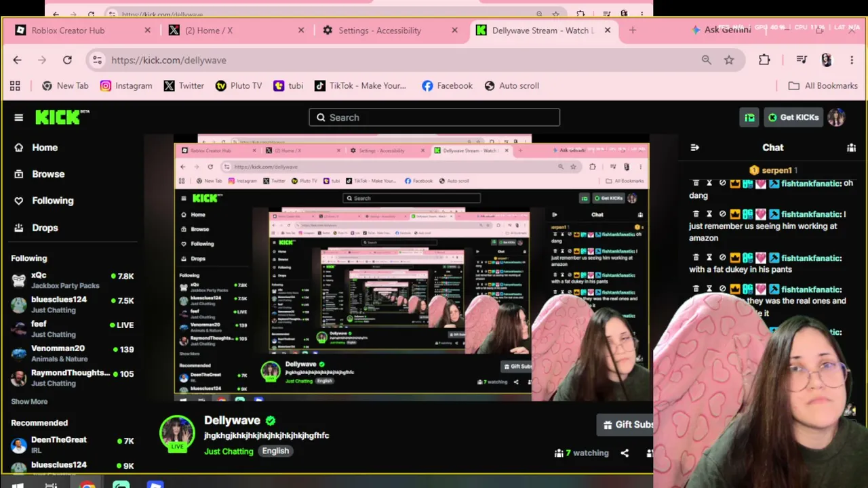868x488 pixels.
Task: Expand the Following list with Show More
Action: coord(29,401)
